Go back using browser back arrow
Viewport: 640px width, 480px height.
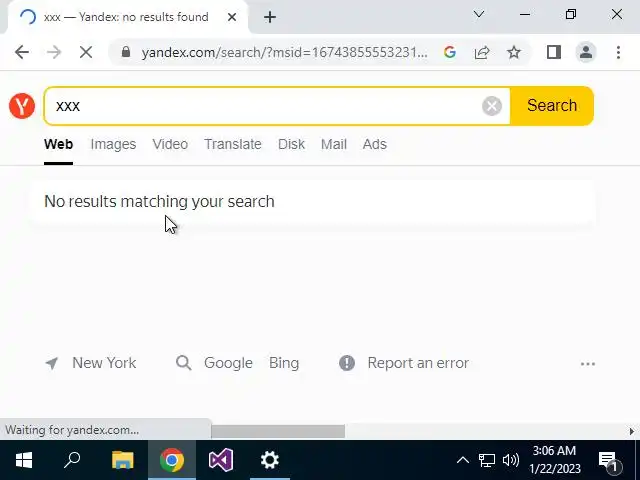22,52
